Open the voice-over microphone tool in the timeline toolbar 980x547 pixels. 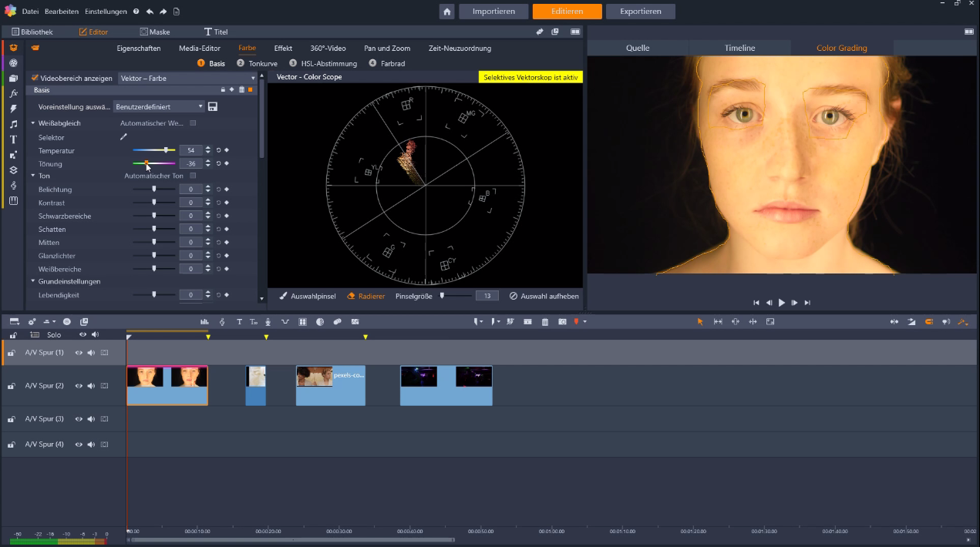268,321
